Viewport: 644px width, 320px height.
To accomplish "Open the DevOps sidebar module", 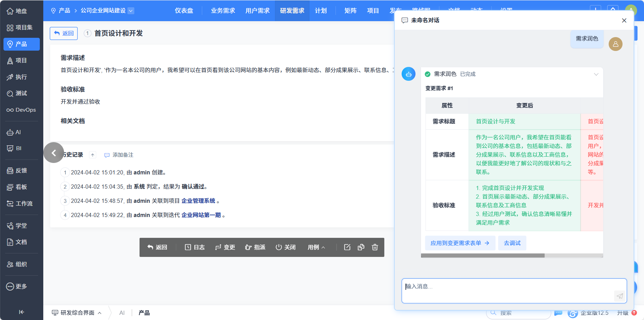I will click(x=21, y=110).
